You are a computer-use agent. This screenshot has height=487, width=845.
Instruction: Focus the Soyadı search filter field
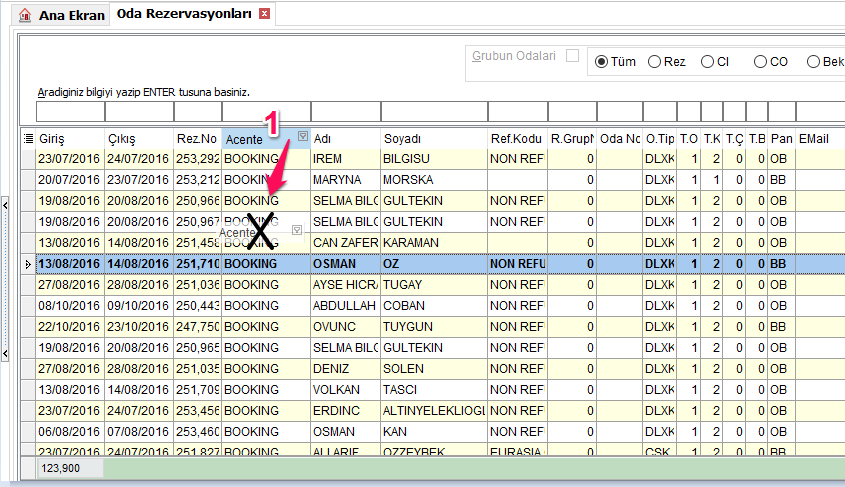434,112
